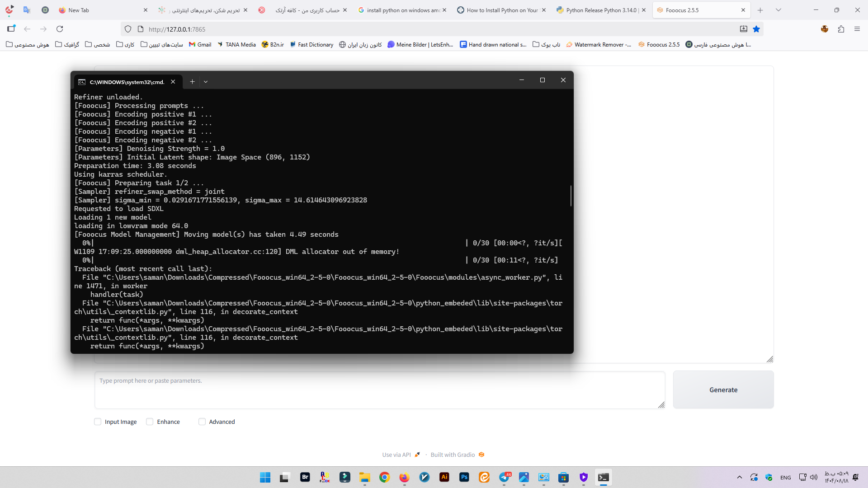Open Photoshop from the taskbar
The height and width of the screenshot is (488, 868).
[x=464, y=477]
